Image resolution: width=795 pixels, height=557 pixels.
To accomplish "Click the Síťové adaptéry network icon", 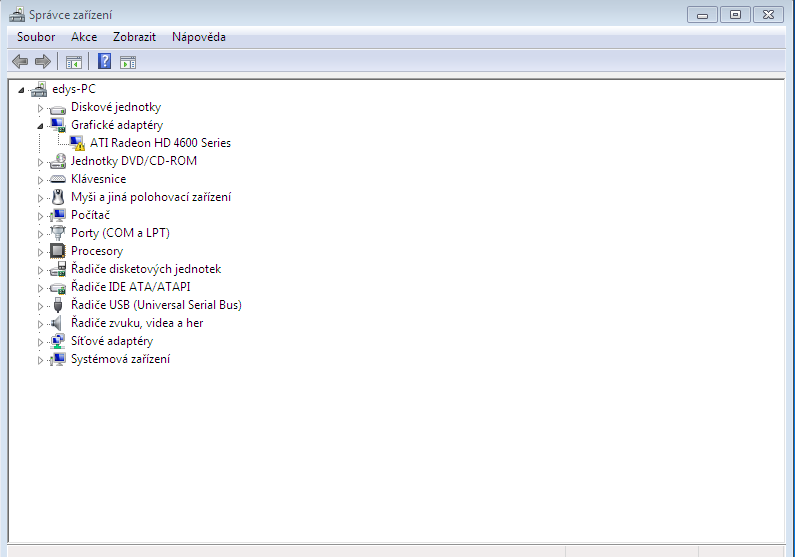I will pyautogui.click(x=58, y=341).
